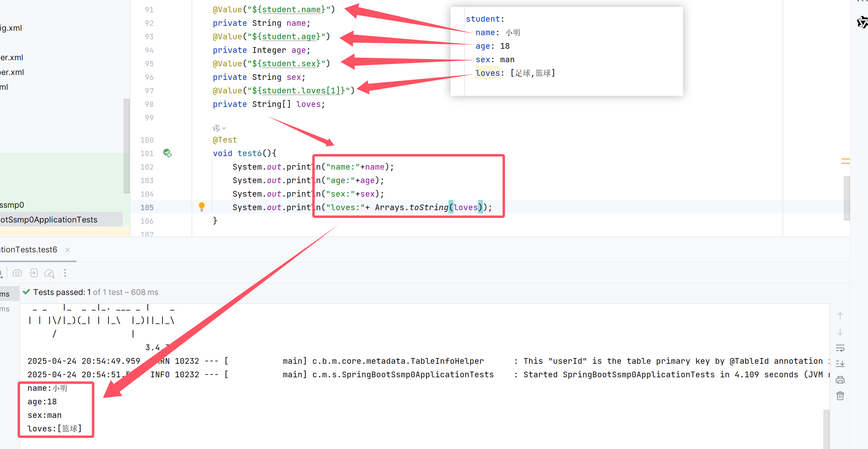Clear console with trash icon

(840, 396)
